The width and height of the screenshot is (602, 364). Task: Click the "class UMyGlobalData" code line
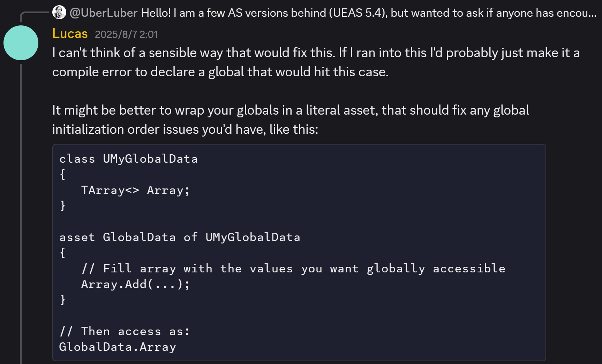coord(128,159)
